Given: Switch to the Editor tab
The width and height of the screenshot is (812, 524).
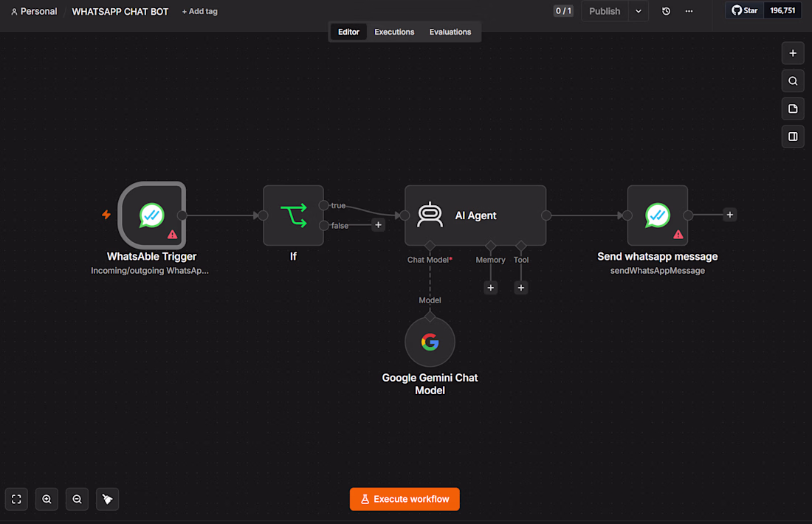Looking at the screenshot, I should pyautogui.click(x=348, y=32).
